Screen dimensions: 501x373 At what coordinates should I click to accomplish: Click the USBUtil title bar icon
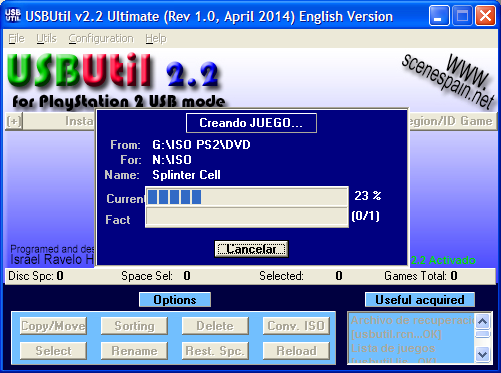pyautogui.click(x=13, y=15)
